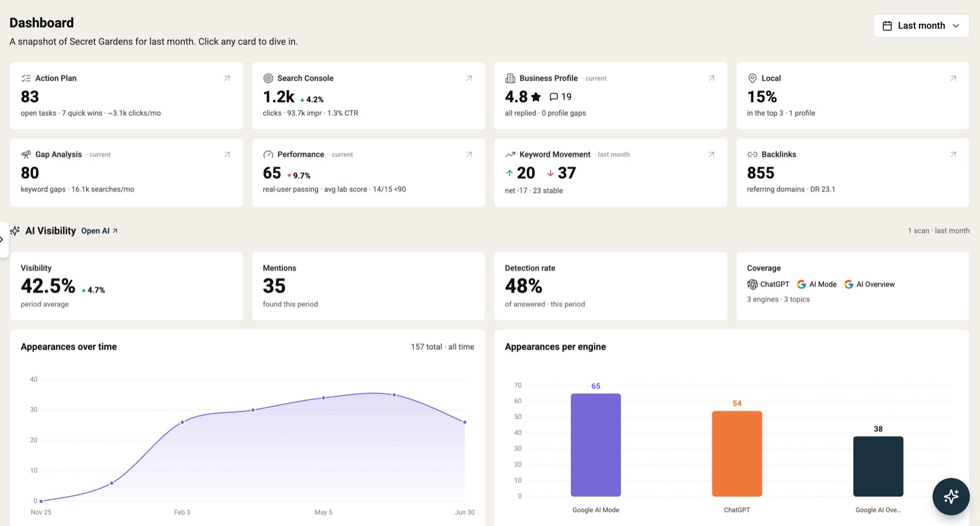This screenshot has height=526, width=980.
Task: Click the Business Profile building icon
Action: pyautogui.click(x=510, y=78)
